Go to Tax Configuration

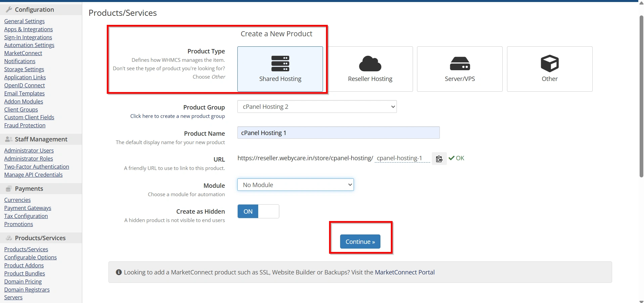tap(26, 216)
